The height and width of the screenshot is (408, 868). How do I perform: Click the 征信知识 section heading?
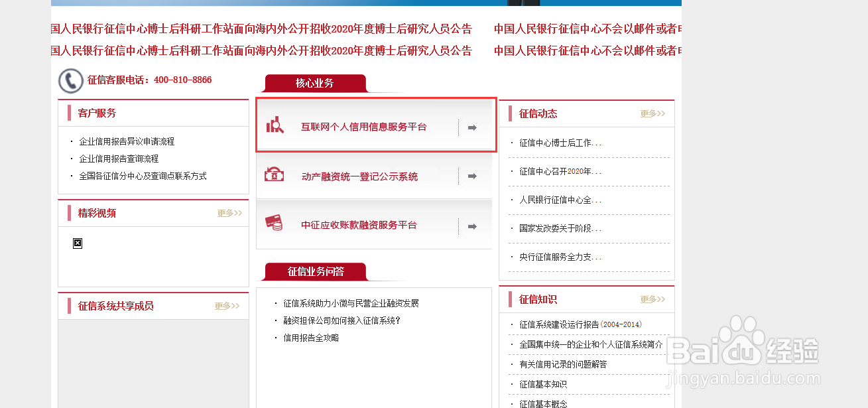(x=538, y=299)
